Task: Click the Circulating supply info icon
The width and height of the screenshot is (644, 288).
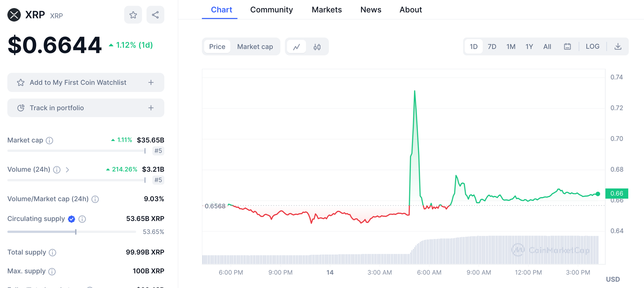Action: coord(82,219)
